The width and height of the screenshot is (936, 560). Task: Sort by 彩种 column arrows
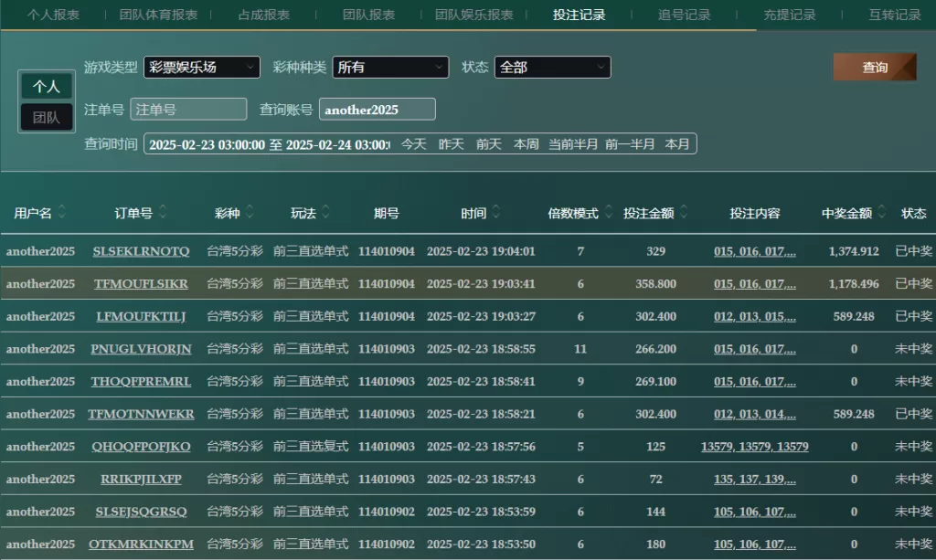[x=250, y=212]
